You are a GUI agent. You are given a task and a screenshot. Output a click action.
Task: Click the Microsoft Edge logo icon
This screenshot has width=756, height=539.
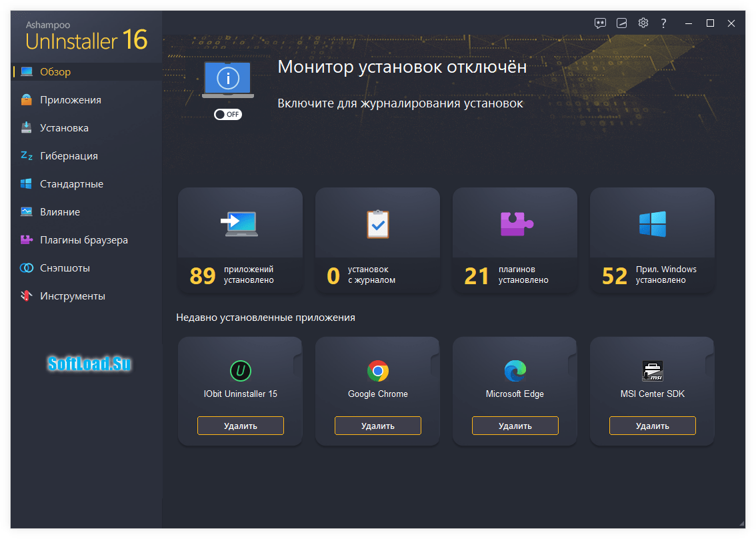click(515, 371)
